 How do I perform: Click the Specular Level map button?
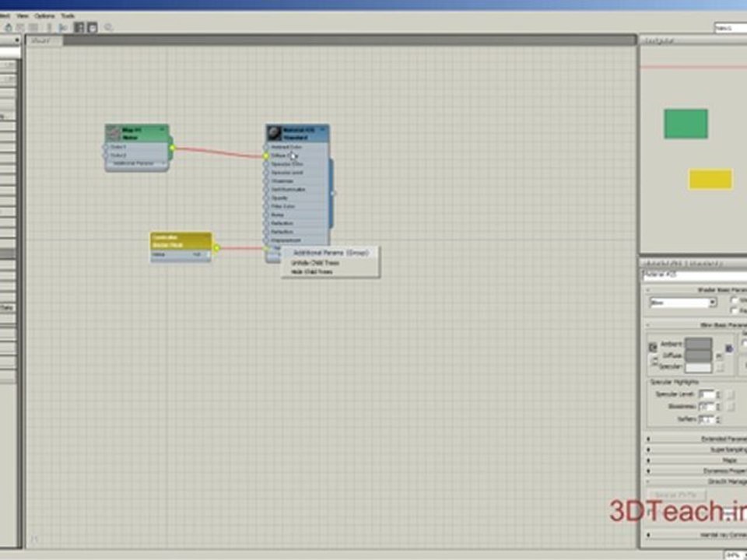click(731, 394)
